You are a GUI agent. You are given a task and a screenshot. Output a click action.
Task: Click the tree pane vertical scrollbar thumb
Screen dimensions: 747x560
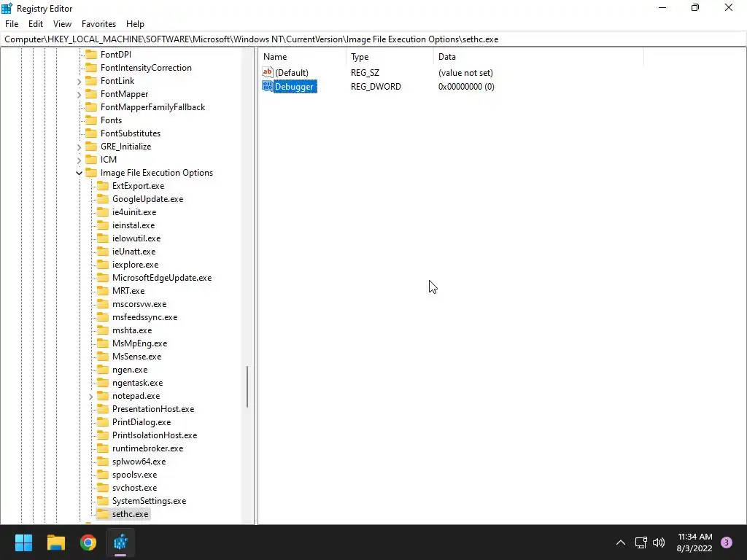tap(247, 386)
